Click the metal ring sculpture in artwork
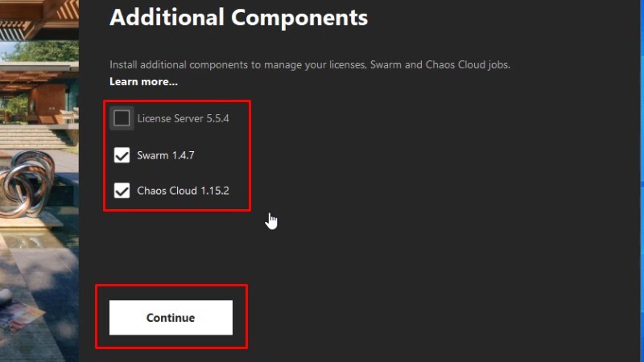This screenshot has width=644, height=362. [x=27, y=183]
